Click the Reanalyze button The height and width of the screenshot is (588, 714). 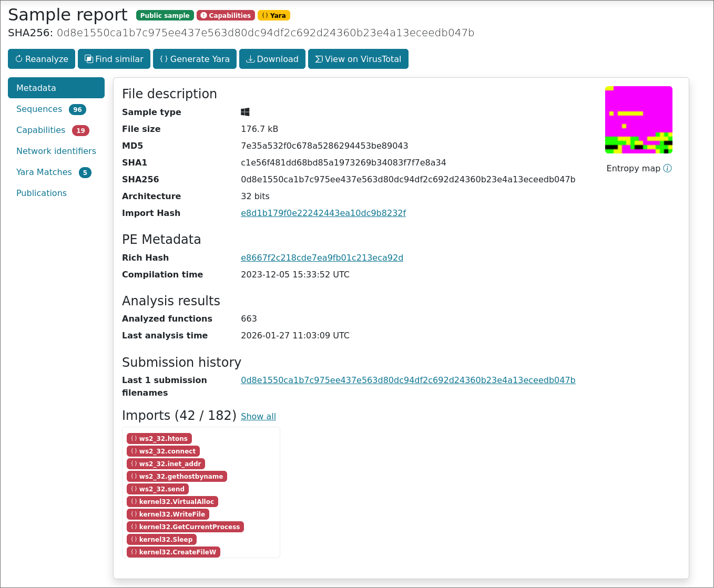click(42, 59)
